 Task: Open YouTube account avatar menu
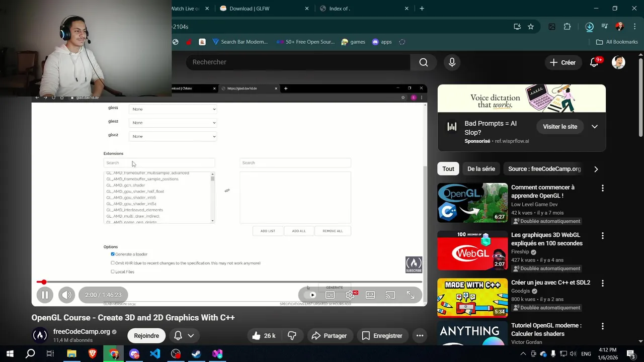click(x=618, y=62)
